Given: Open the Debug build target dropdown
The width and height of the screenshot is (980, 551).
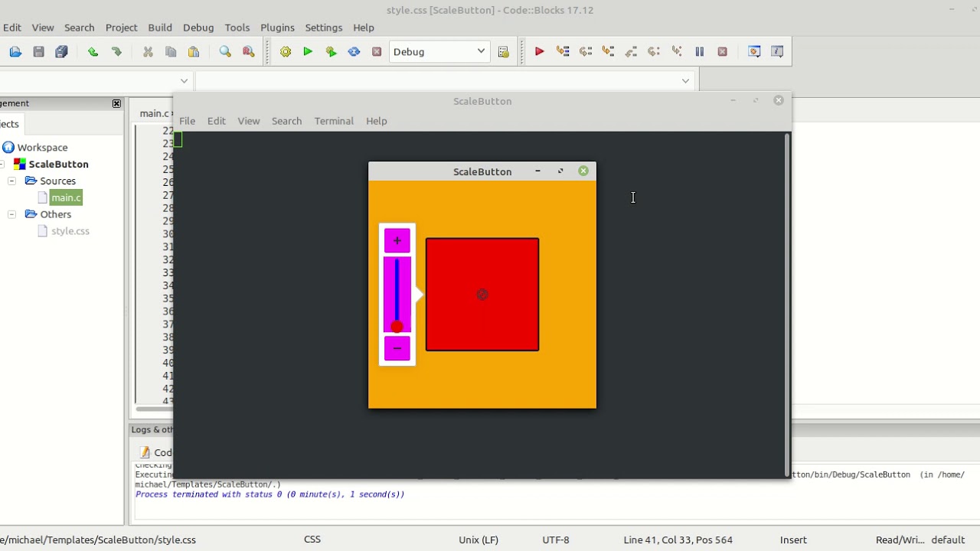Looking at the screenshot, I should click(x=439, y=52).
